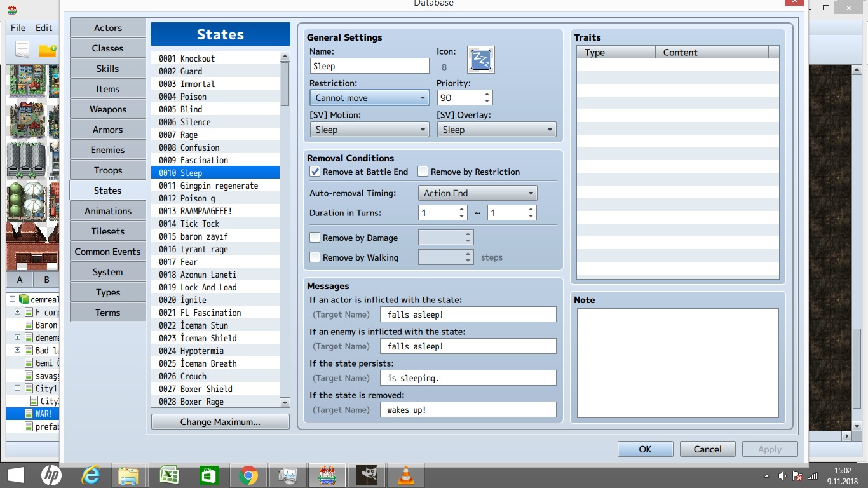868x488 pixels.
Task: Launch VLC media player from taskbar
Action: (x=406, y=475)
